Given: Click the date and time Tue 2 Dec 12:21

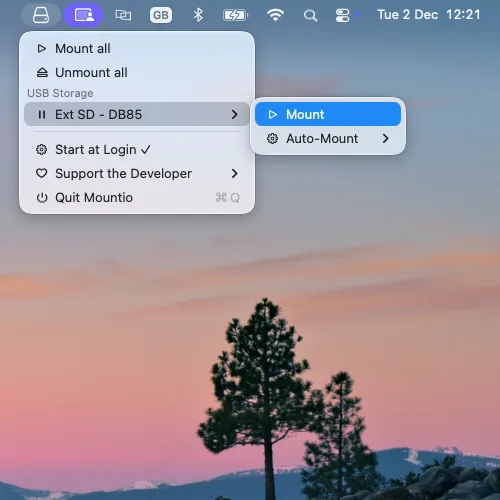Looking at the screenshot, I should click(429, 15).
